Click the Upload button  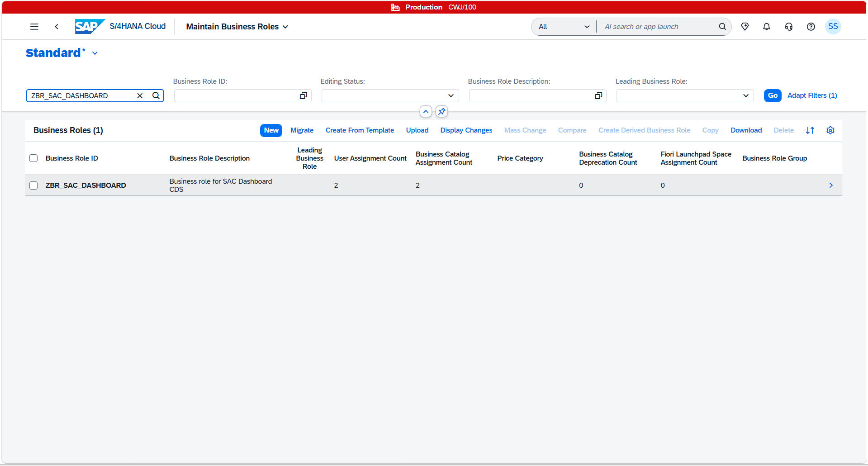tap(417, 130)
